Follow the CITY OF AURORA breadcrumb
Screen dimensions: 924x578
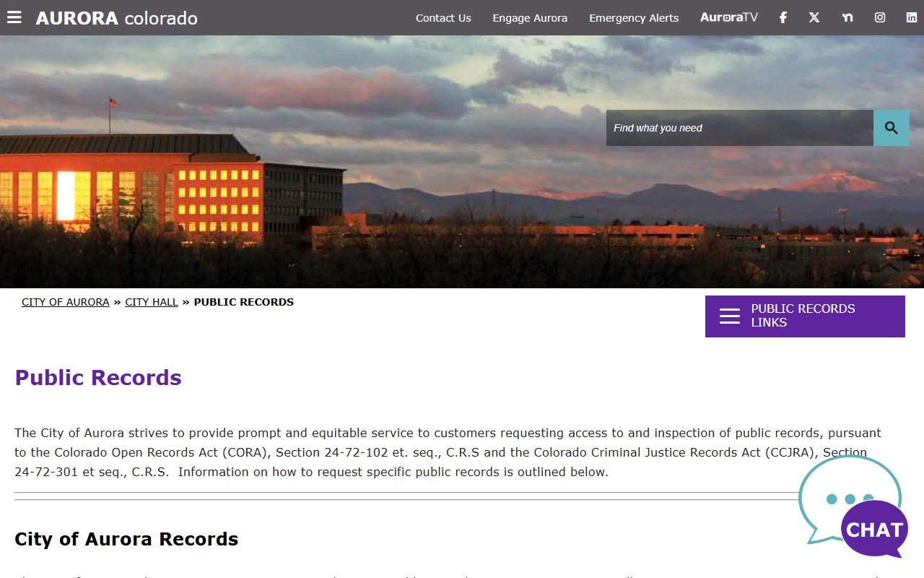(x=66, y=302)
